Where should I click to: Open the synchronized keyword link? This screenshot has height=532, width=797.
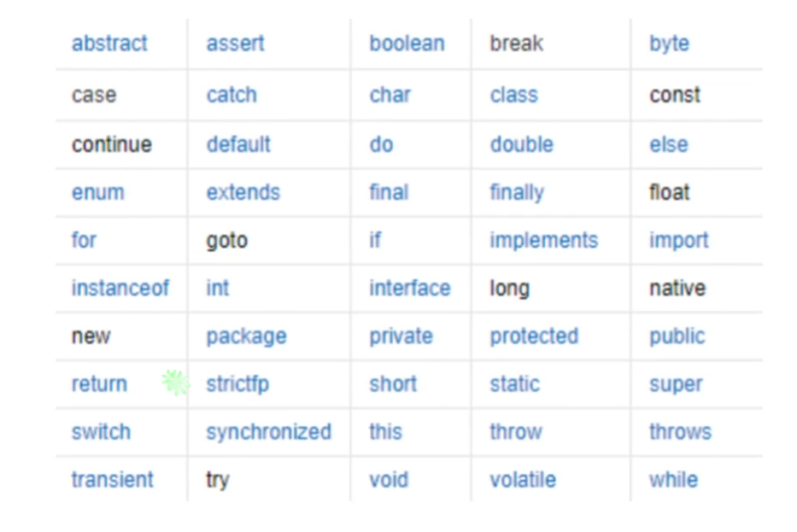coord(269,433)
